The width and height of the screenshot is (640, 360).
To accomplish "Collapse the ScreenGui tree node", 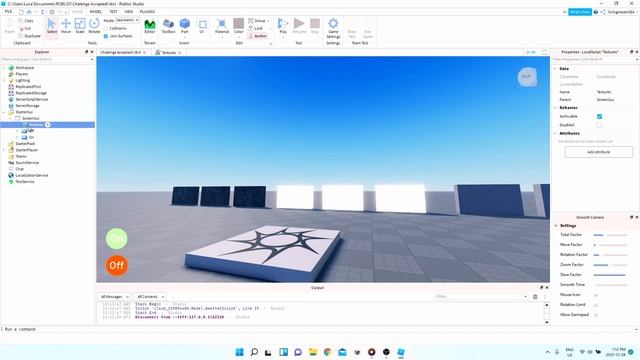I will (11, 118).
